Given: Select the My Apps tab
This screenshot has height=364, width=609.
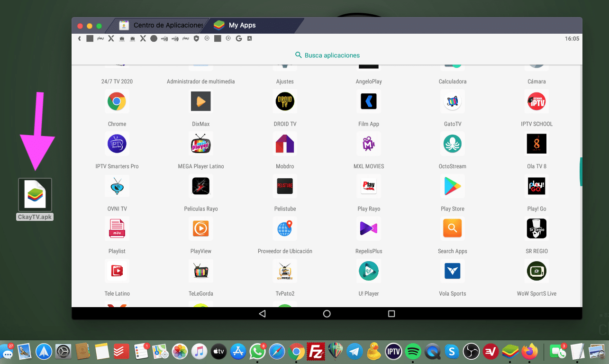Looking at the screenshot, I should [242, 25].
